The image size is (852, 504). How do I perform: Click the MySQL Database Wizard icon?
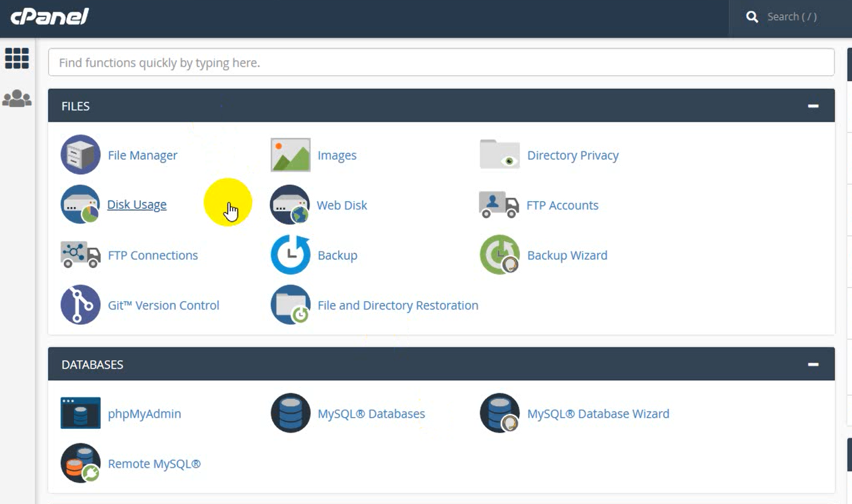[x=499, y=413]
